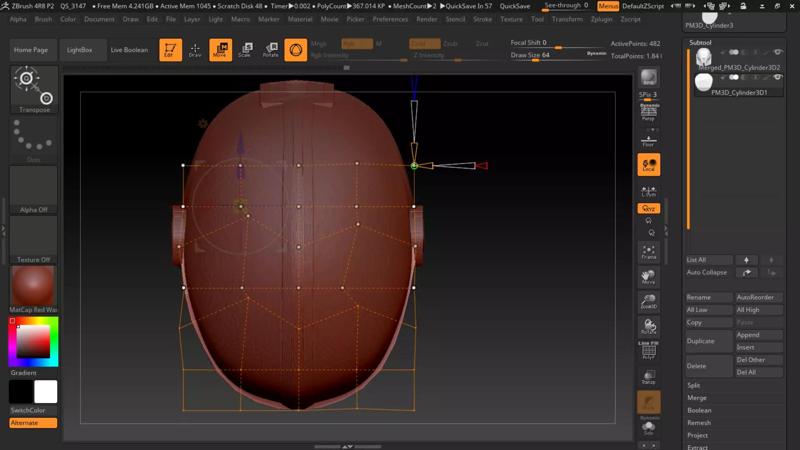Open the Zplugin menu

pos(602,19)
